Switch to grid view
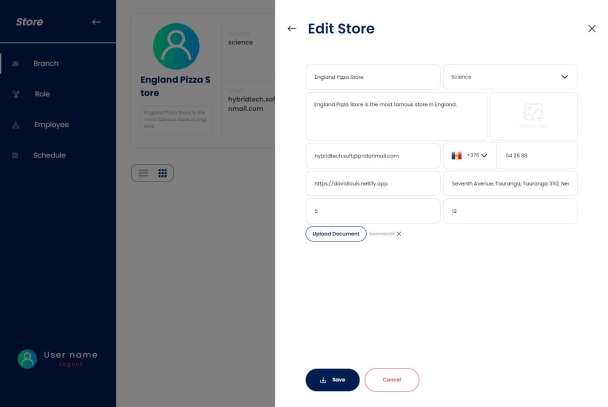The height and width of the screenshot is (407, 608). click(162, 173)
